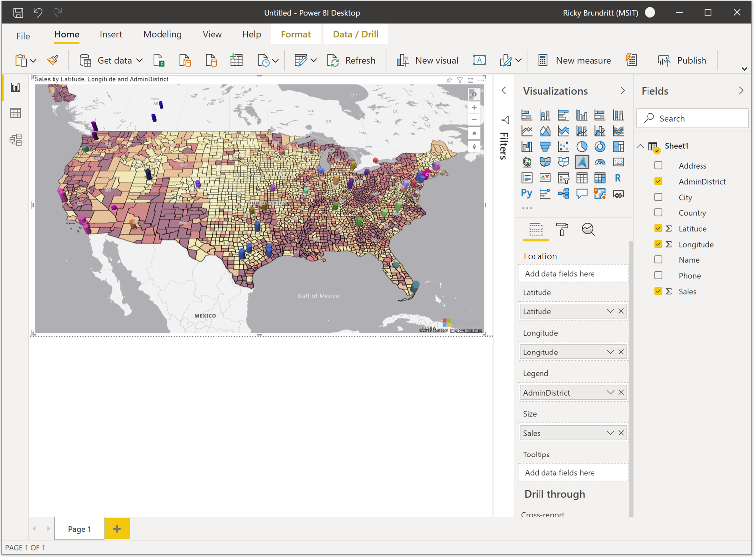756x557 pixels.
Task: Switch to Data view in left sidebar
Action: 15,113
